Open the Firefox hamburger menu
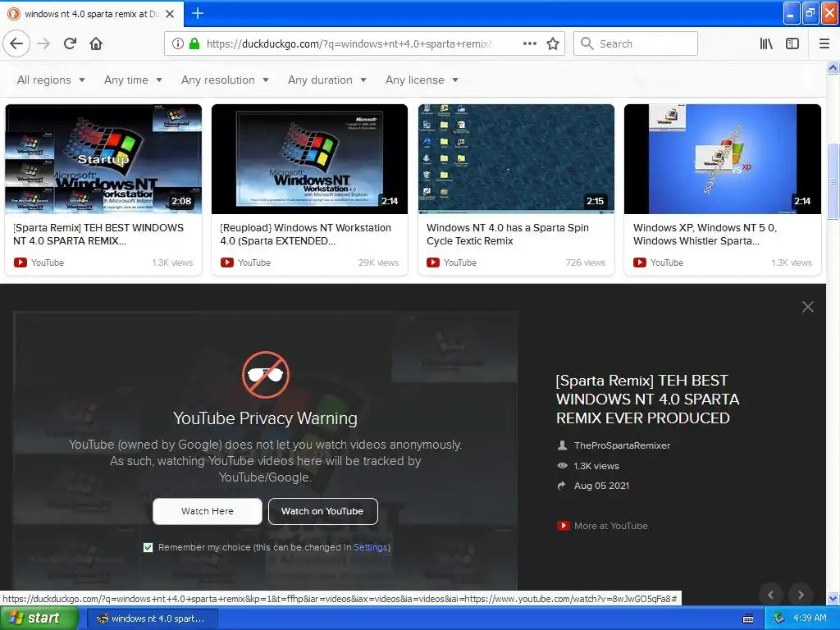Image resolution: width=840 pixels, height=630 pixels. 824,43
